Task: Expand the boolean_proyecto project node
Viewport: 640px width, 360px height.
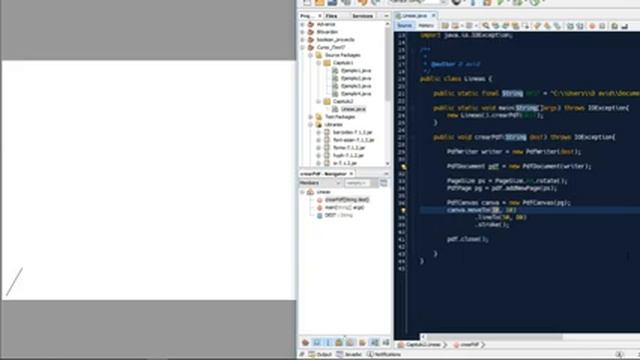Action: coord(303,40)
